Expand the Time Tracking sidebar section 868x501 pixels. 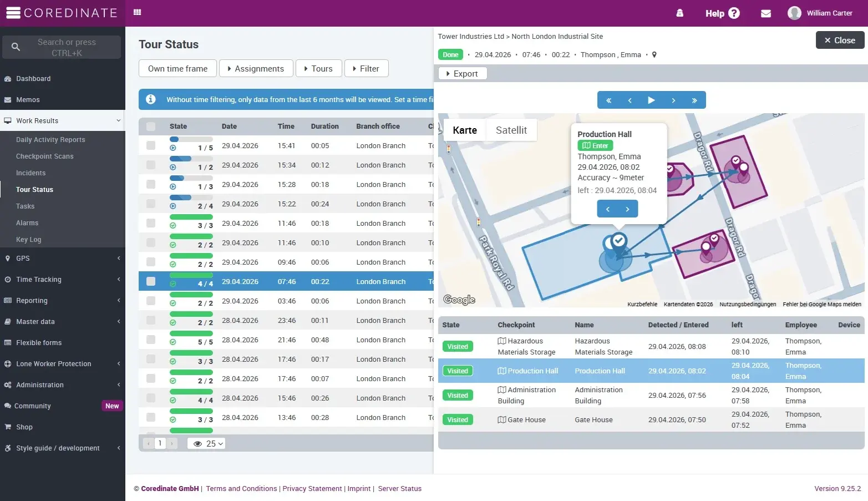tap(118, 280)
